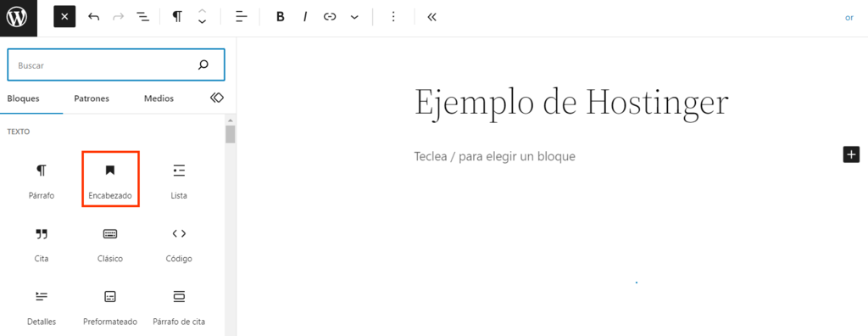Image resolution: width=868 pixels, height=336 pixels.
Task: Click the paragraph block type icon in toolbar
Action: 177,17
